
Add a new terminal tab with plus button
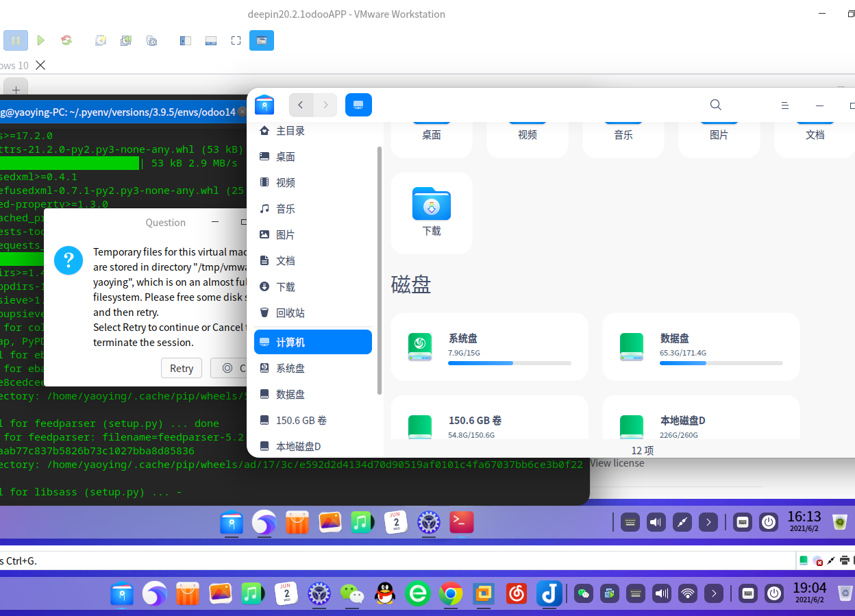16,89
